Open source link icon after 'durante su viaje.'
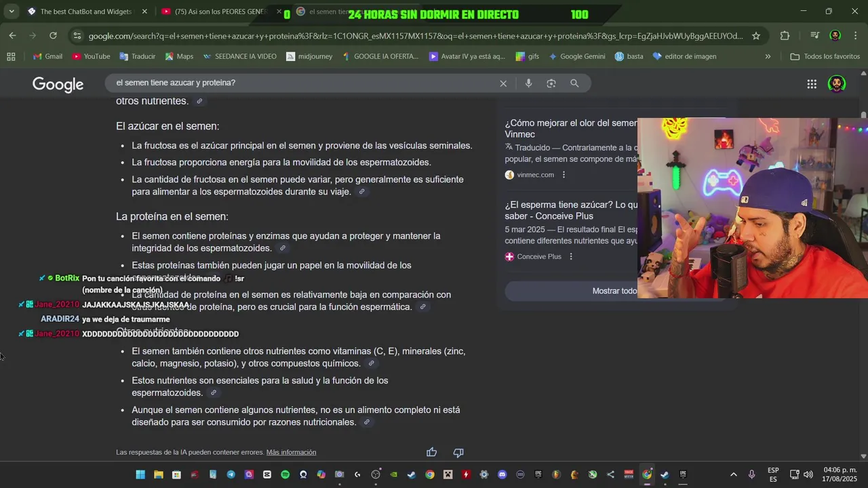Image resolution: width=868 pixels, height=488 pixels. (362, 192)
